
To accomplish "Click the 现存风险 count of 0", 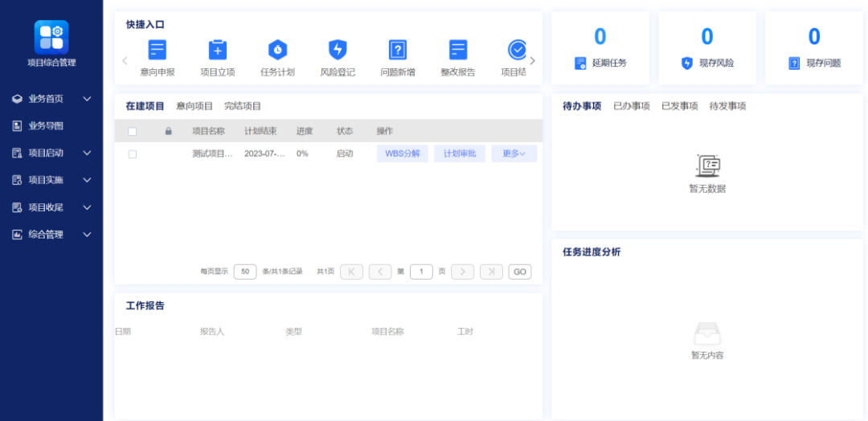I will (707, 36).
